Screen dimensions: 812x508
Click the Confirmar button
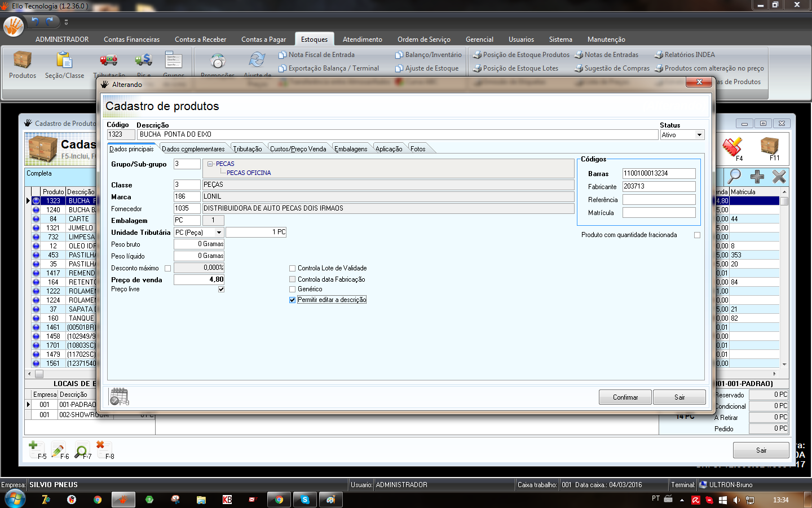coord(625,397)
